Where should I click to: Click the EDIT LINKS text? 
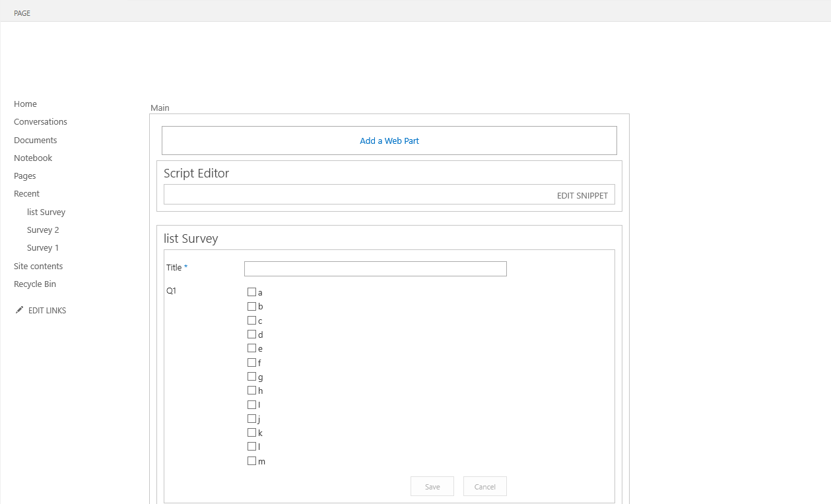(47, 311)
